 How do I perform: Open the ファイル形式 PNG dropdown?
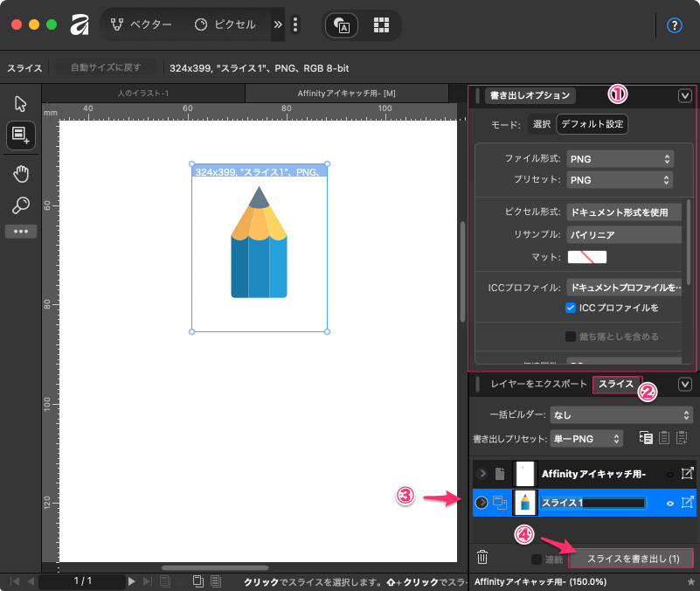pyautogui.click(x=619, y=159)
